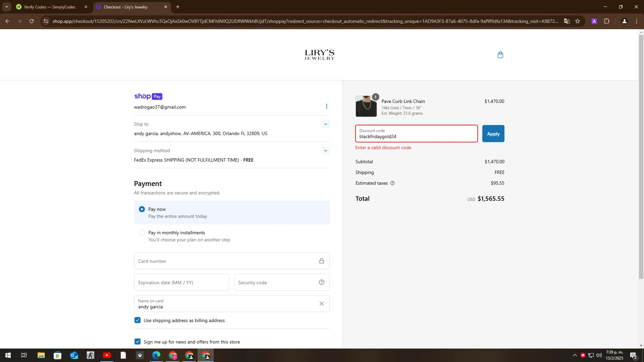Click the Expiration date field
Image resolution: width=644 pixels, height=362 pixels.
[182, 282]
